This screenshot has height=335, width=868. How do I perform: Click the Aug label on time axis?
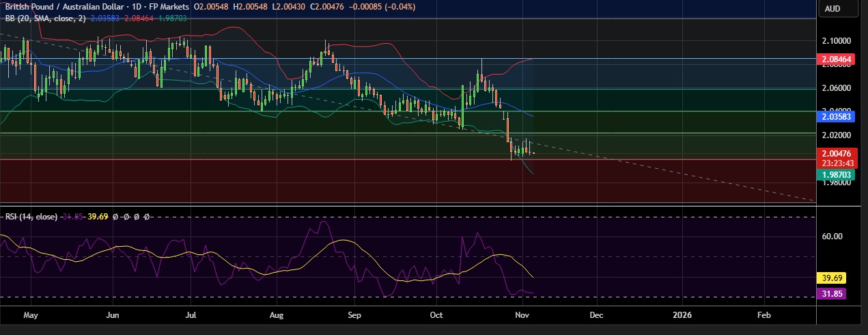coord(277,316)
